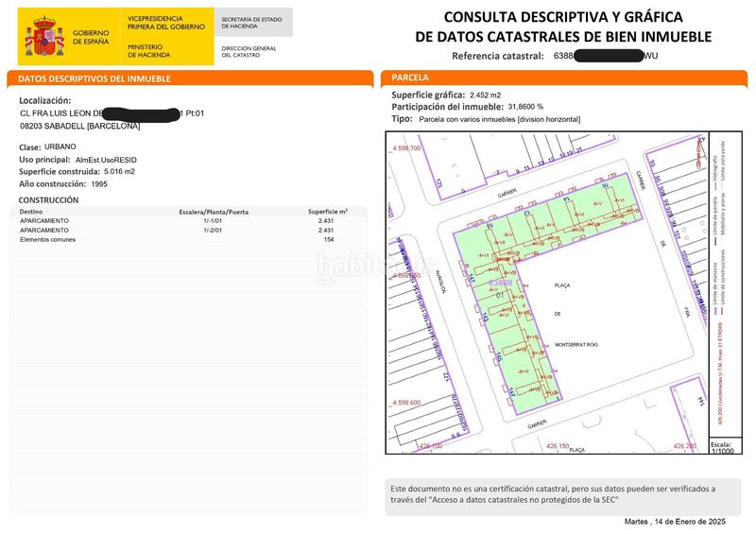756x534 pixels.
Task: Click coordinate '426.150' on the map
Action: click(x=558, y=446)
